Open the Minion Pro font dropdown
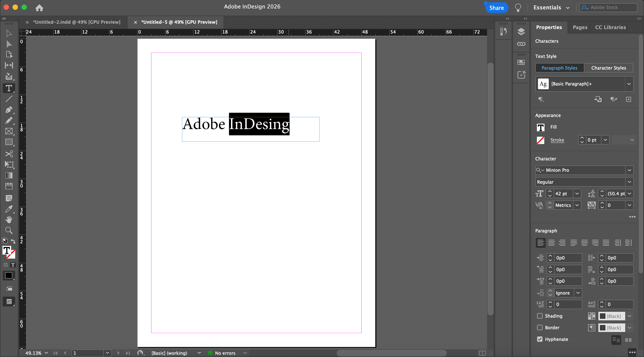The image size is (644, 357). 629,170
